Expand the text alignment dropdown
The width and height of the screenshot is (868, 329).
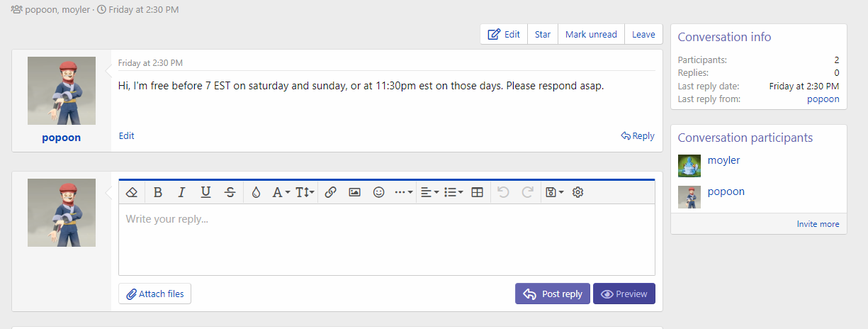click(x=429, y=192)
